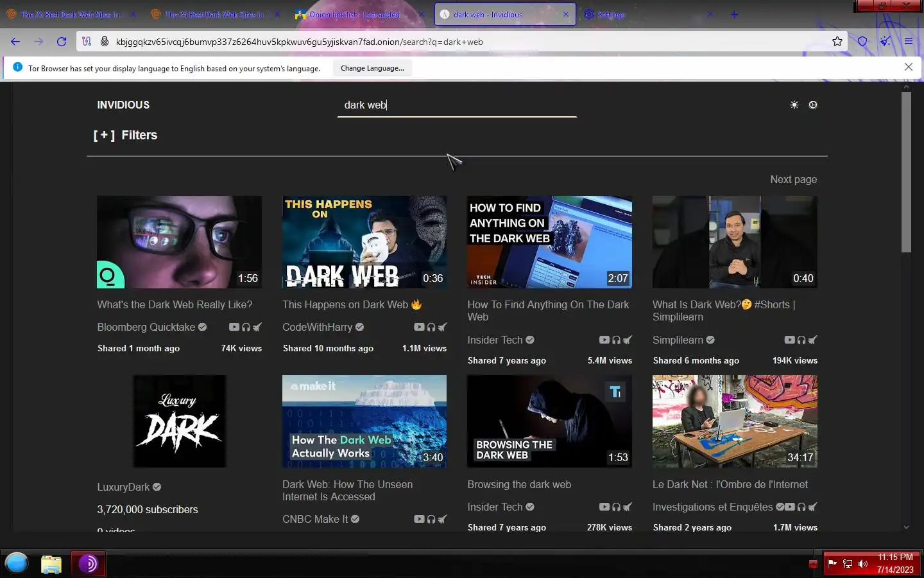The width and height of the screenshot is (924, 578).
Task: Open This Happens on Dark Web thumbnail
Action: click(x=364, y=242)
